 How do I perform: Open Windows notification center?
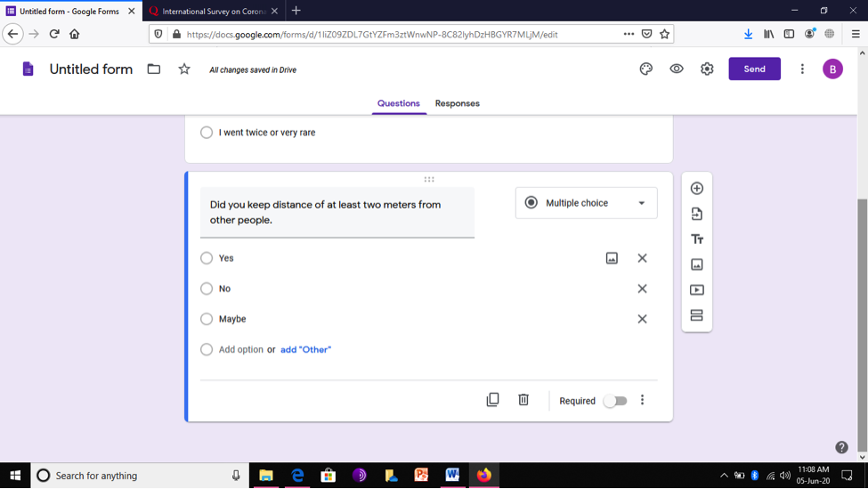click(847, 476)
